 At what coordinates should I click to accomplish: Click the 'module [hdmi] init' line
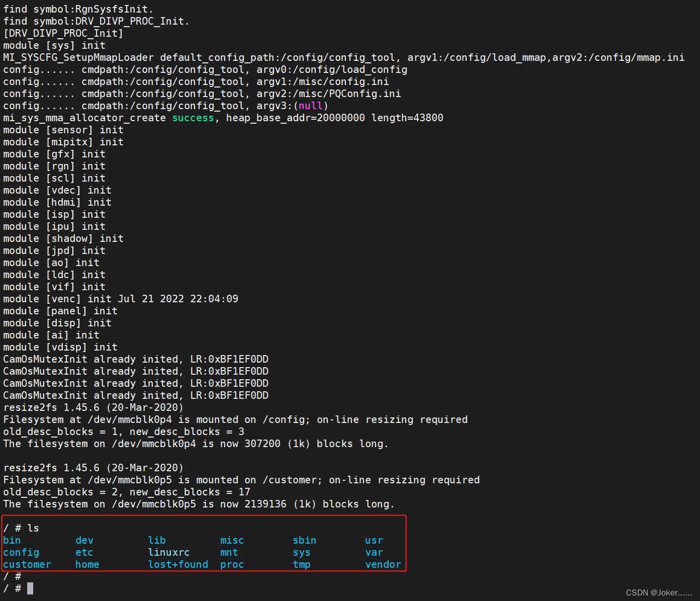57,202
